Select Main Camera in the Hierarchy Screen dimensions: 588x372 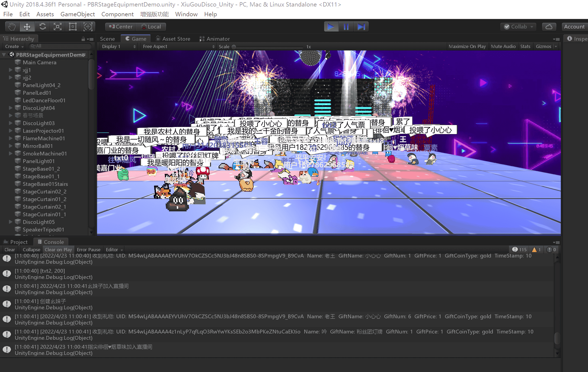click(40, 62)
